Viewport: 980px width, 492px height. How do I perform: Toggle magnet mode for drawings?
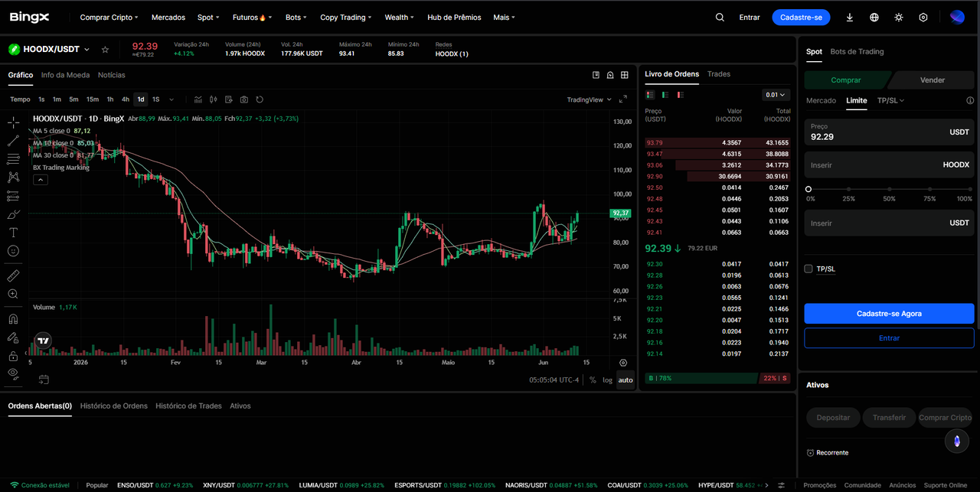tap(13, 318)
